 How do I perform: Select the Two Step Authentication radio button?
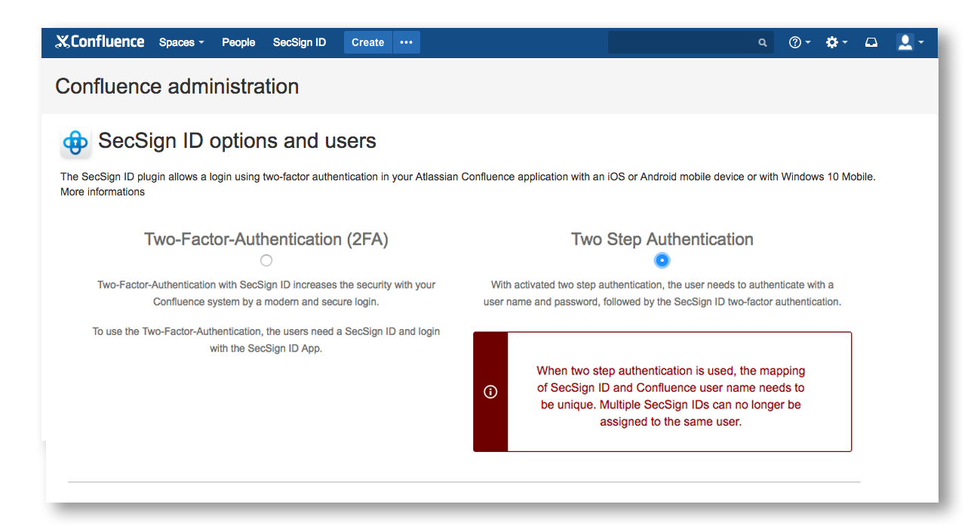pos(662,260)
